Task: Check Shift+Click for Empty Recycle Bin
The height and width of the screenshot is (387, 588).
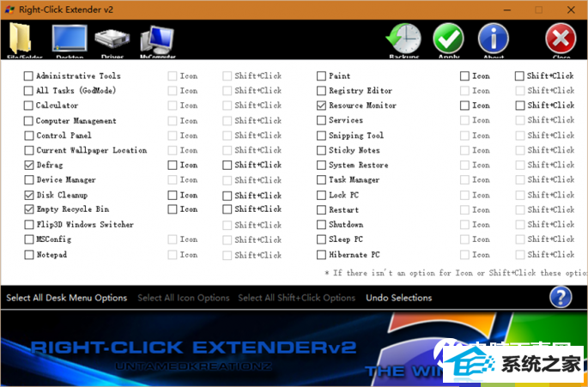Action: point(227,209)
